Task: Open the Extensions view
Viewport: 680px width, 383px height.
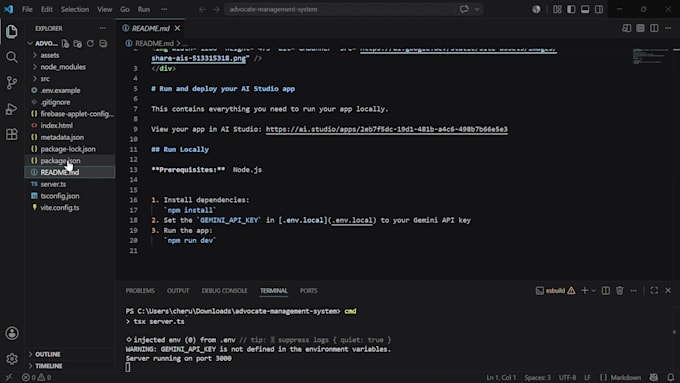Action: click(x=12, y=134)
